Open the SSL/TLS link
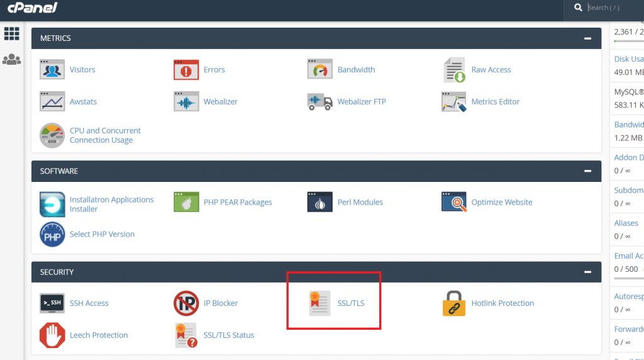Image resolution: width=644 pixels, height=360 pixels. [351, 303]
